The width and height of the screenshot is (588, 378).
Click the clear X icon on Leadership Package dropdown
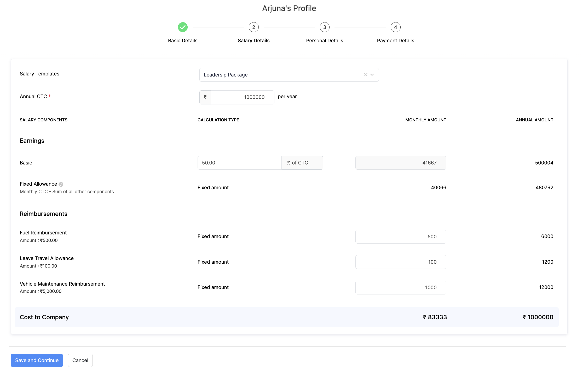pyautogui.click(x=366, y=74)
